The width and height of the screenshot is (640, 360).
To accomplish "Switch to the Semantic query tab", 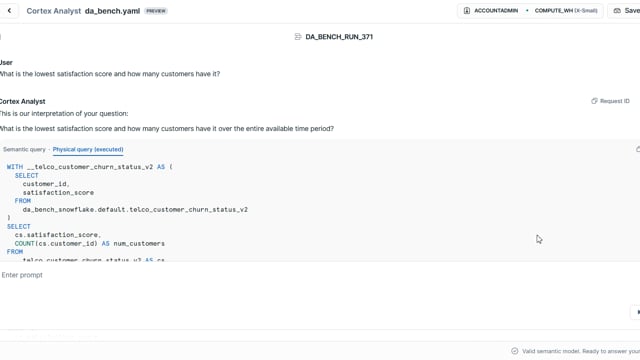I will coord(24,149).
